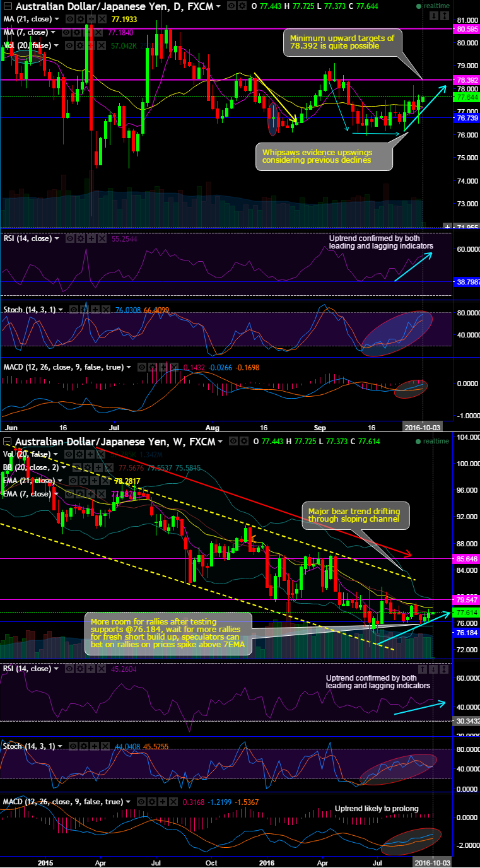Open settings gear for weekly BB (20, close, 2)
Viewport: 480px width, 868px height.
(88, 467)
